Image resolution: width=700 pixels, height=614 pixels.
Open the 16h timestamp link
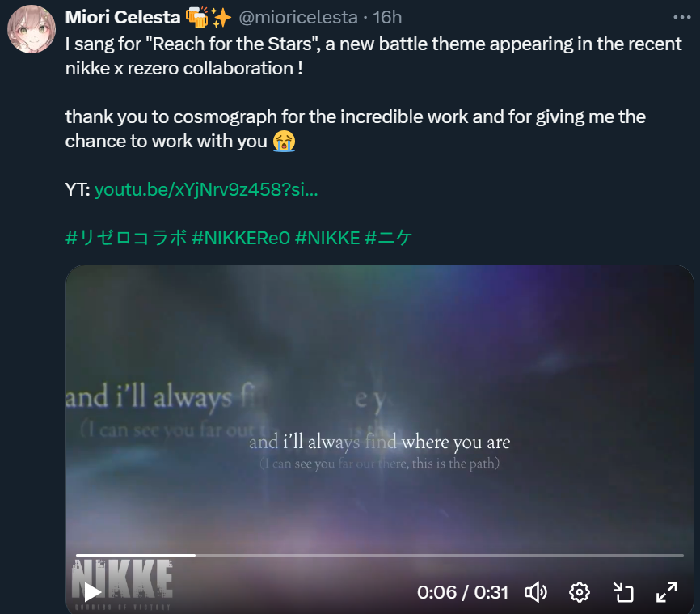click(x=387, y=18)
